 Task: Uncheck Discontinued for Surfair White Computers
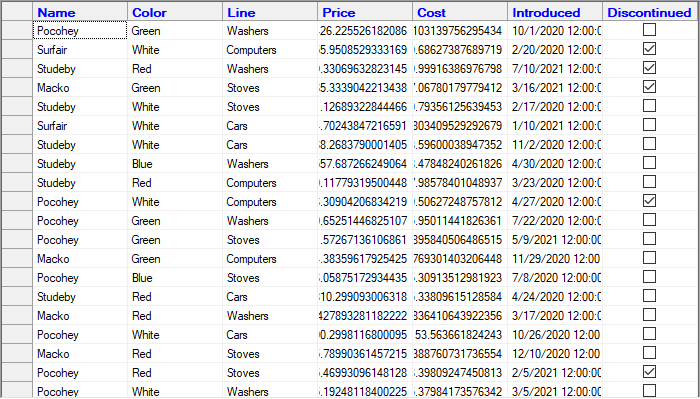[x=649, y=49]
